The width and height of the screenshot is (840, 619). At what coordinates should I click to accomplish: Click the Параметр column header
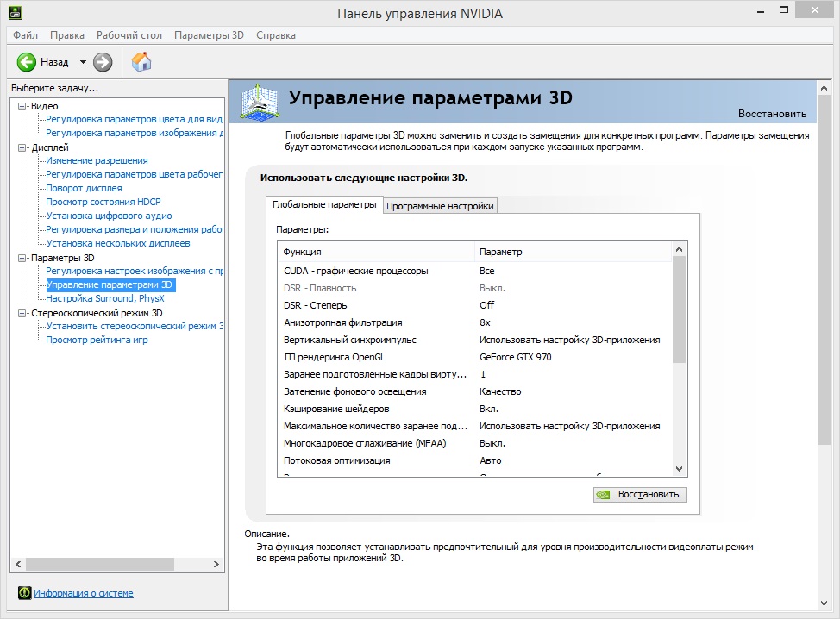[x=573, y=252]
